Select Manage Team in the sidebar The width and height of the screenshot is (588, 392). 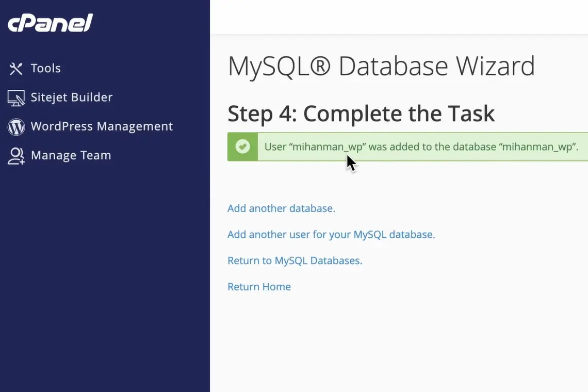point(71,156)
